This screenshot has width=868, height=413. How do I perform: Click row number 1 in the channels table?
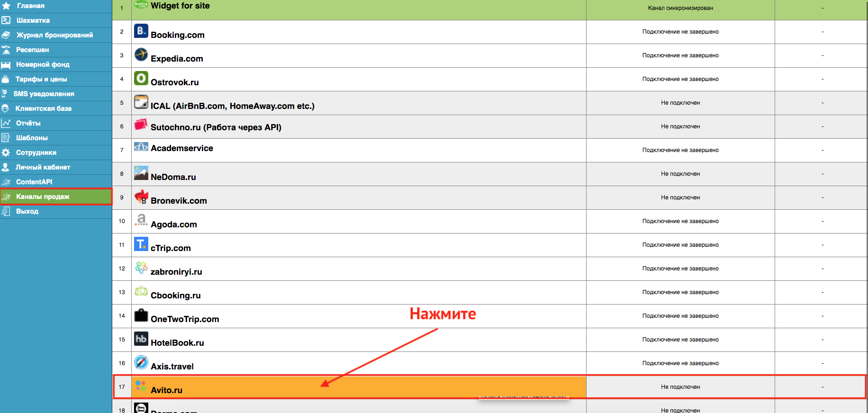(122, 8)
